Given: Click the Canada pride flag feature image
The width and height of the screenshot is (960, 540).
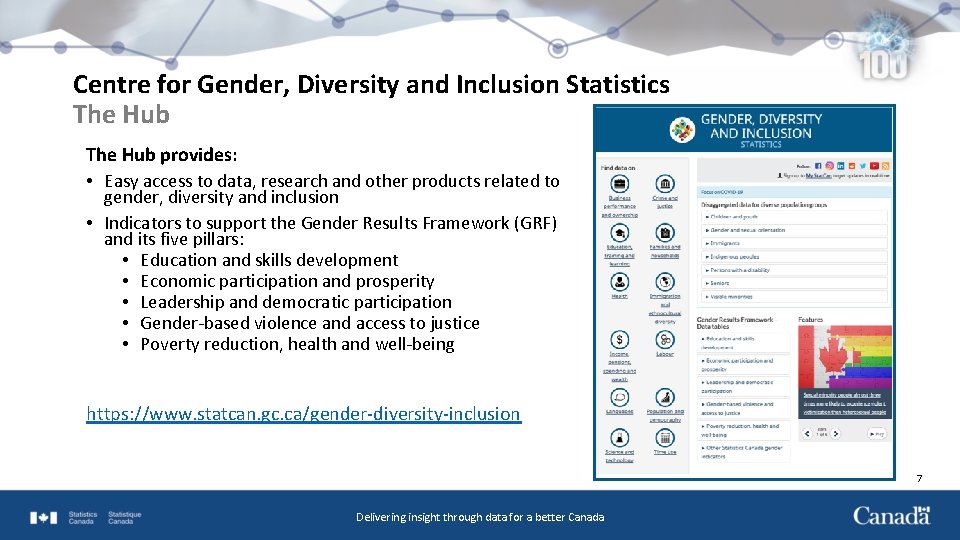Looking at the screenshot, I should 845,358.
